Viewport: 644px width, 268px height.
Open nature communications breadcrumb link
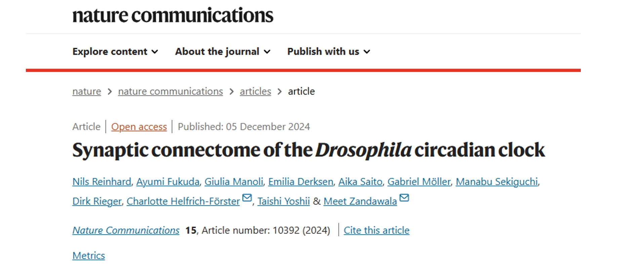(170, 91)
